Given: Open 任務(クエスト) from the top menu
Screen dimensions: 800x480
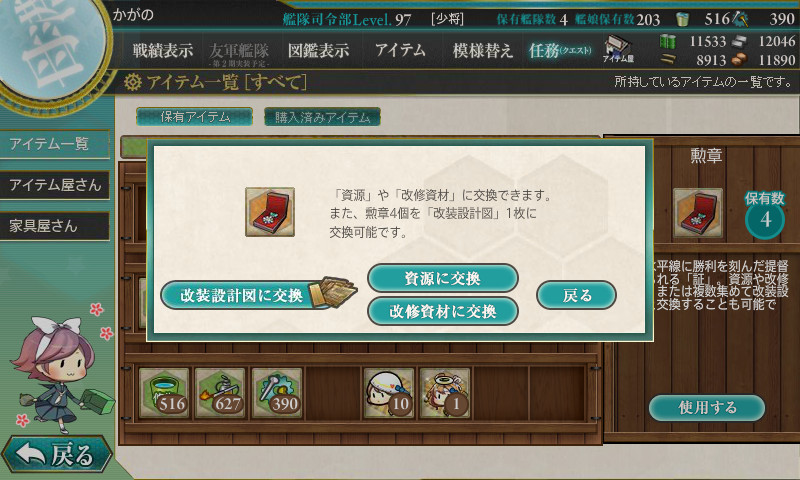Looking at the screenshot, I should 560,50.
